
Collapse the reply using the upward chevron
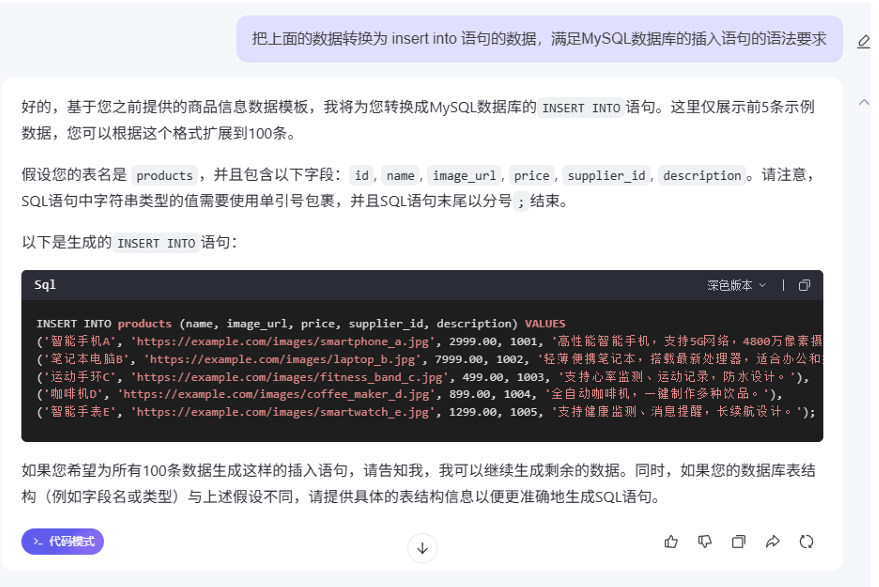(863, 102)
